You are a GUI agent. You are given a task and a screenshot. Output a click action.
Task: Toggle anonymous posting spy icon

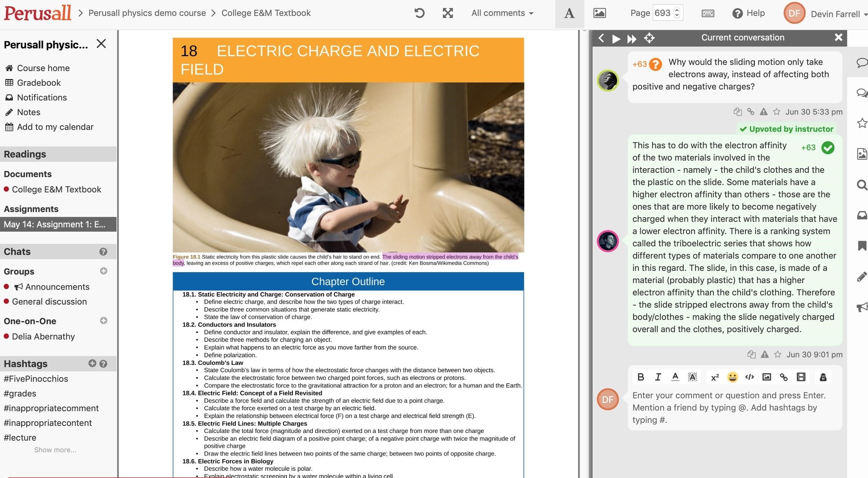[x=823, y=377]
